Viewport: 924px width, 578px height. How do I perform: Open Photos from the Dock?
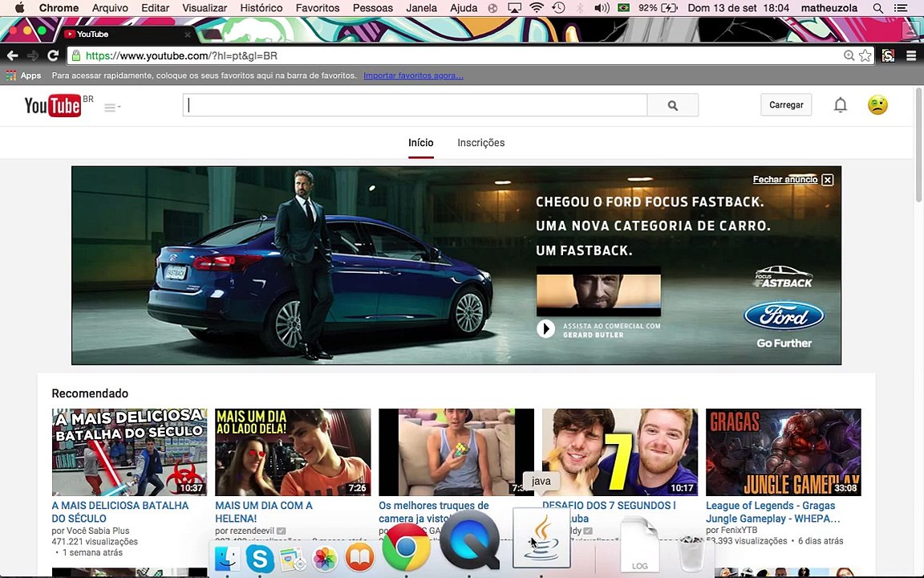(x=325, y=559)
